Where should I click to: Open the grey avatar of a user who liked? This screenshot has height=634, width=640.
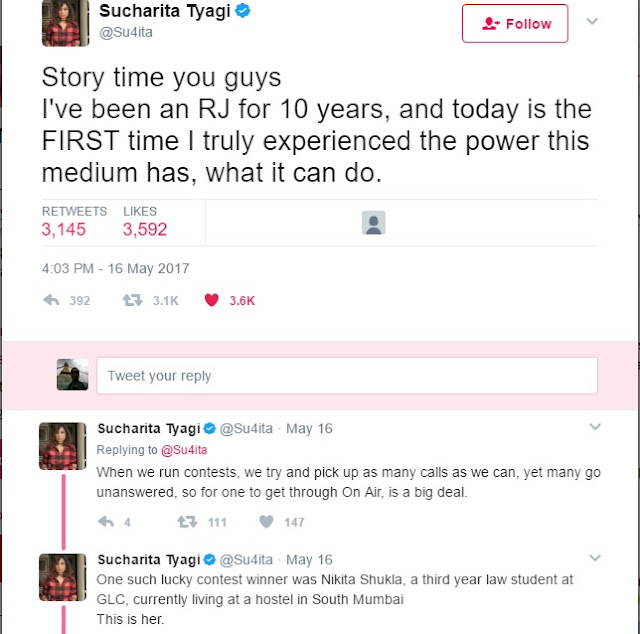tap(373, 222)
